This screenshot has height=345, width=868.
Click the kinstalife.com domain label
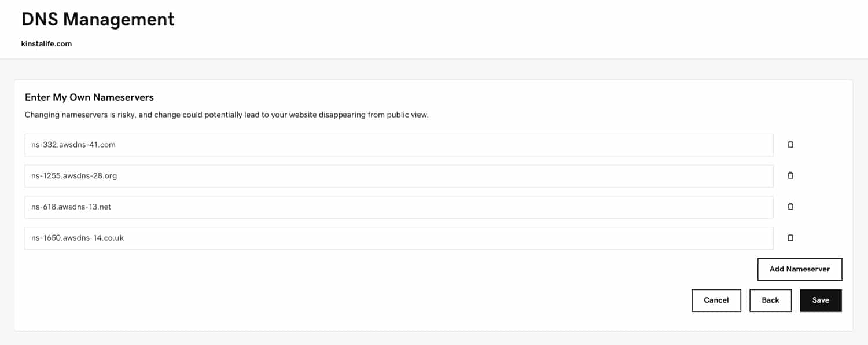47,43
